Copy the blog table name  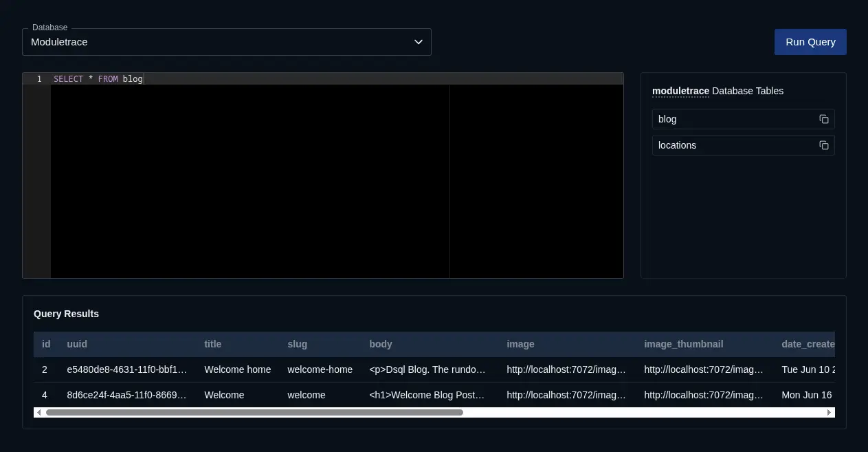pyautogui.click(x=823, y=118)
